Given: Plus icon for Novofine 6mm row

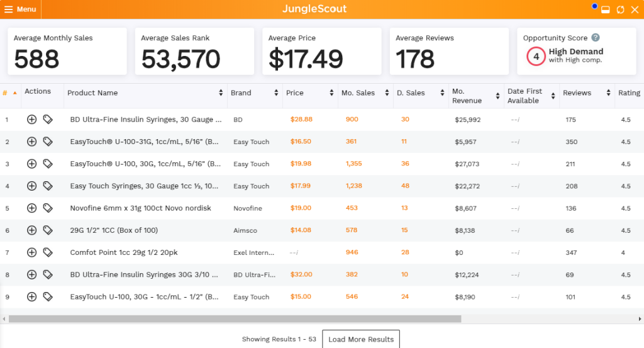Looking at the screenshot, I should [x=31, y=208].
